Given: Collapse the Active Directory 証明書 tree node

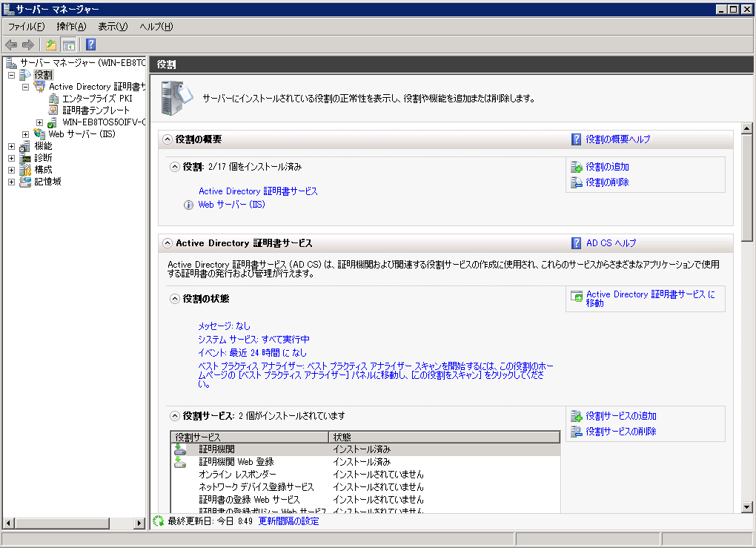Looking at the screenshot, I should point(25,87).
